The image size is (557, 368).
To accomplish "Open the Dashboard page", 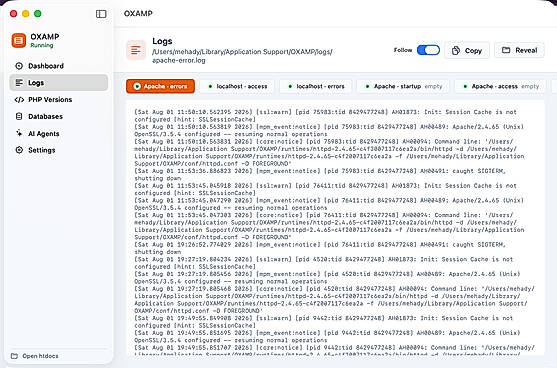I will (x=59, y=66).
